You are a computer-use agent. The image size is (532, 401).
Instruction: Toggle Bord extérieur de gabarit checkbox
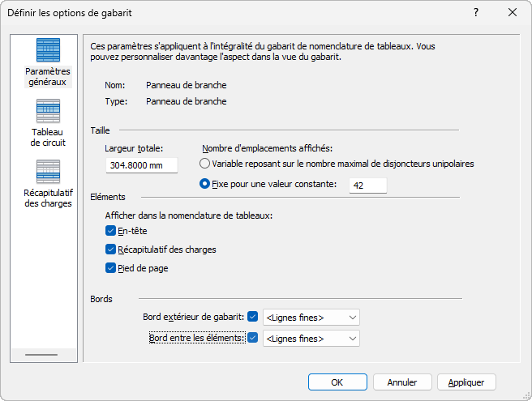coord(252,317)
